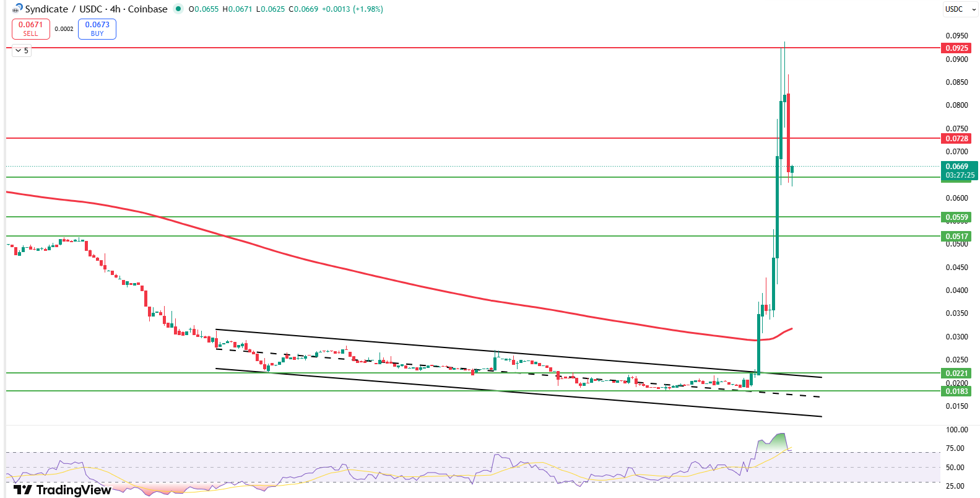
Task: Click the 0.0950 price axis tick
Action: pos(956,36)
